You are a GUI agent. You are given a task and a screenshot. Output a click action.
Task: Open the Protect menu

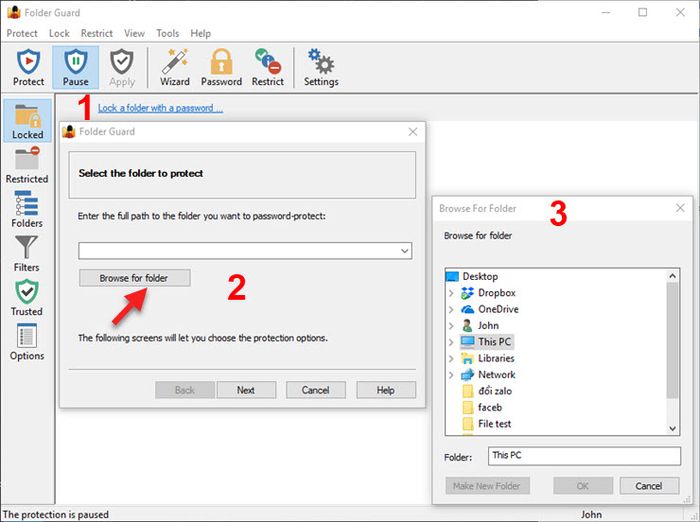(22, 33)
